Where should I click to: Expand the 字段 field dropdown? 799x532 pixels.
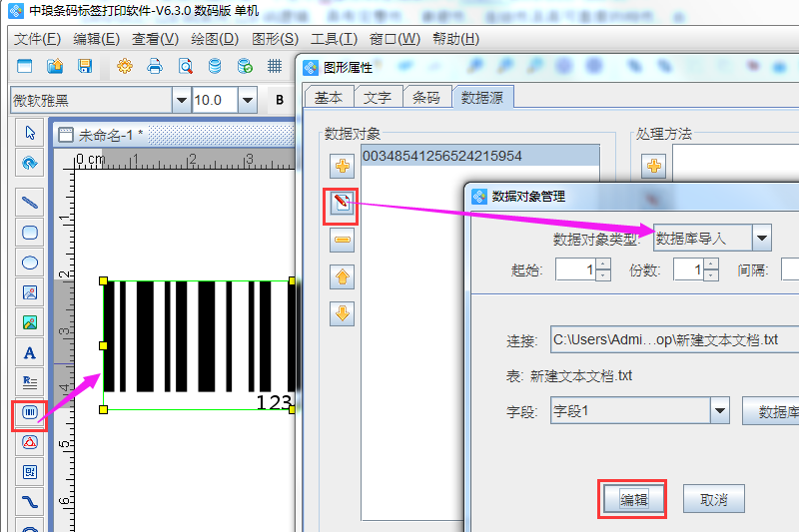(719, 410)
